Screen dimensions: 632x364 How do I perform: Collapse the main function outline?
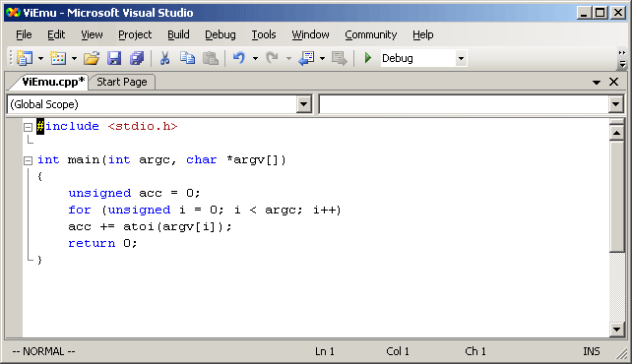coord(28,160)
